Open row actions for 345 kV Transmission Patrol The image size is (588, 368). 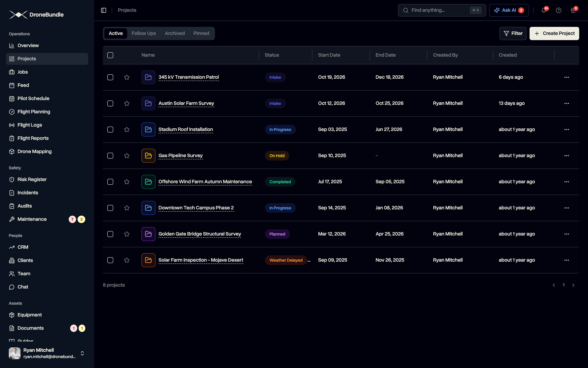tap(566, 77)
